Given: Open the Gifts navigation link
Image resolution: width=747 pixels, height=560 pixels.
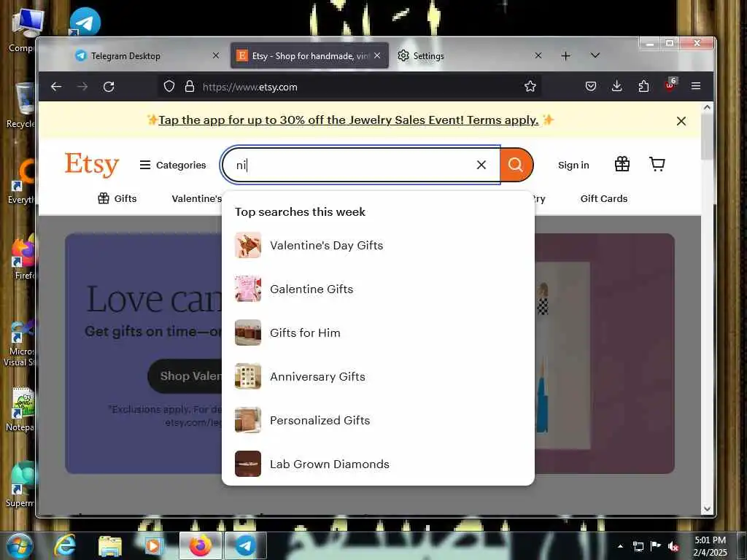Looking at the screenshot, I should (x=117, y=198).
